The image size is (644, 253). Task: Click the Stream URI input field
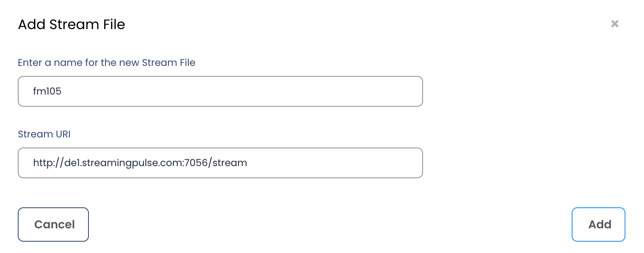point(220,163)
